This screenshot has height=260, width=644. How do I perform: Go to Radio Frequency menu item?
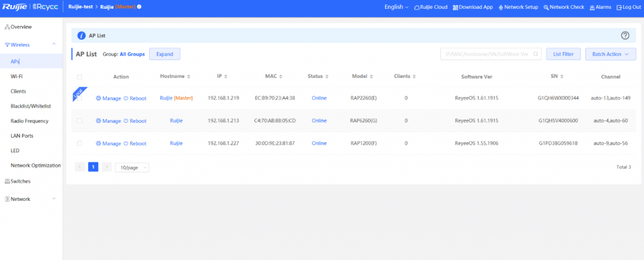[30, 121]
